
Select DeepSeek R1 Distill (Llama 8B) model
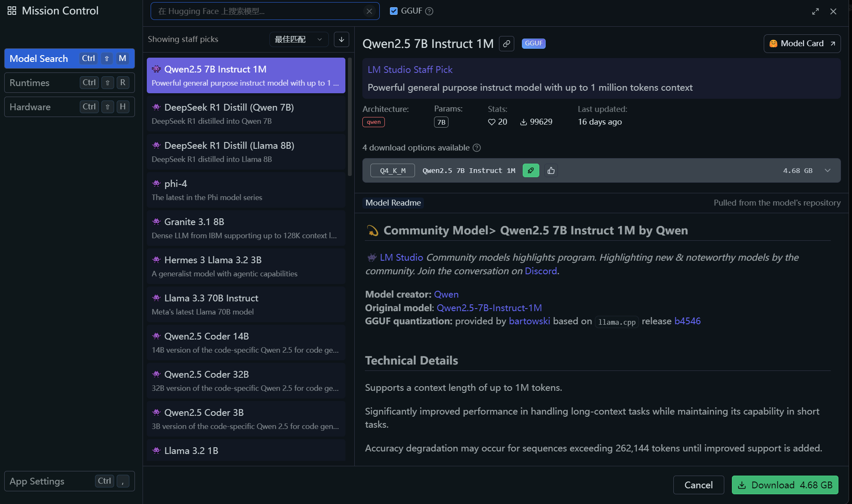tap(246, 152)
